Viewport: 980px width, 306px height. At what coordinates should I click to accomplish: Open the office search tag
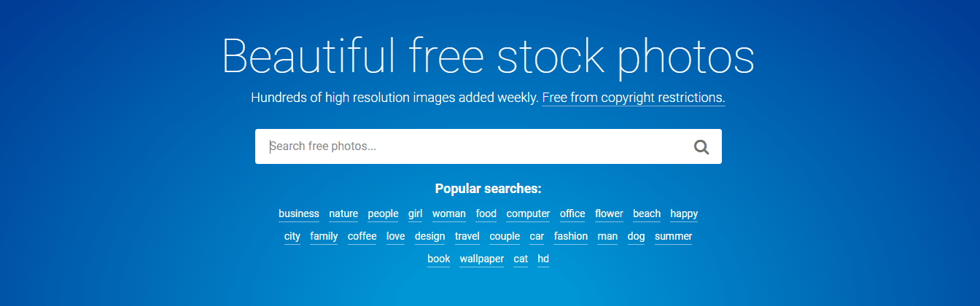pos(572,213)
